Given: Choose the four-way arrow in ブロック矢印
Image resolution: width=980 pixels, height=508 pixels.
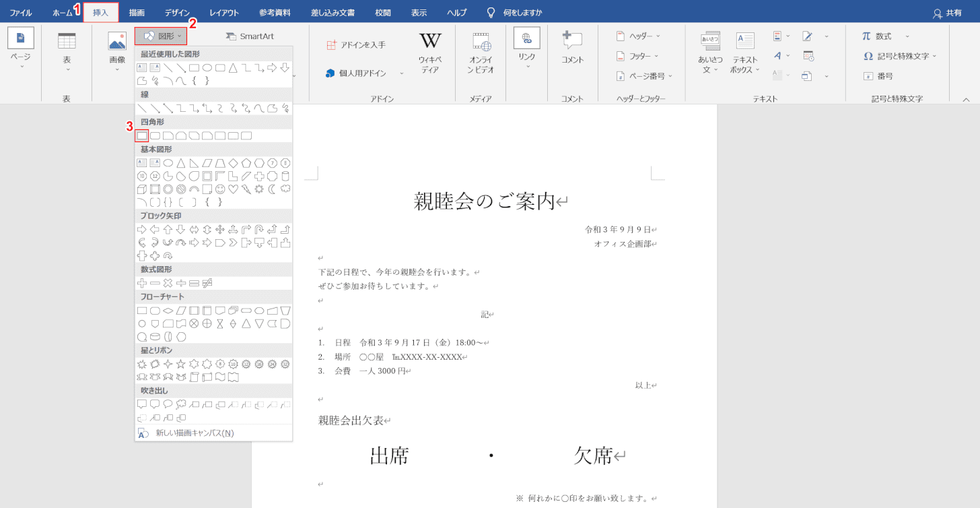Looking at the screenshot, I should [x=220, y=230].
